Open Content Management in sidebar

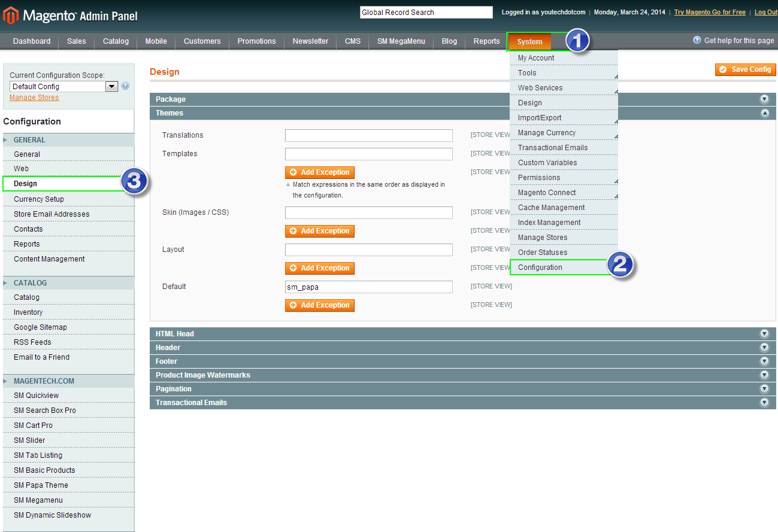(68, 259)
